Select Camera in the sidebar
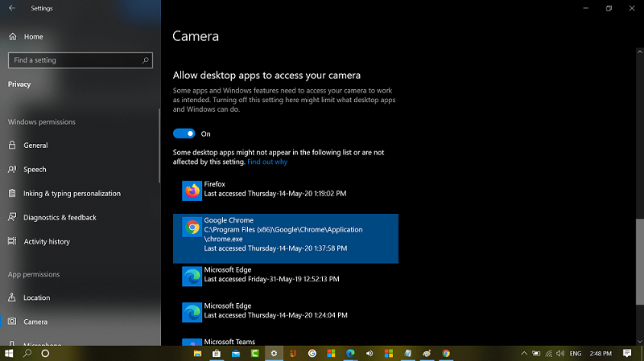644x361 pixels. tap(35, 322)
